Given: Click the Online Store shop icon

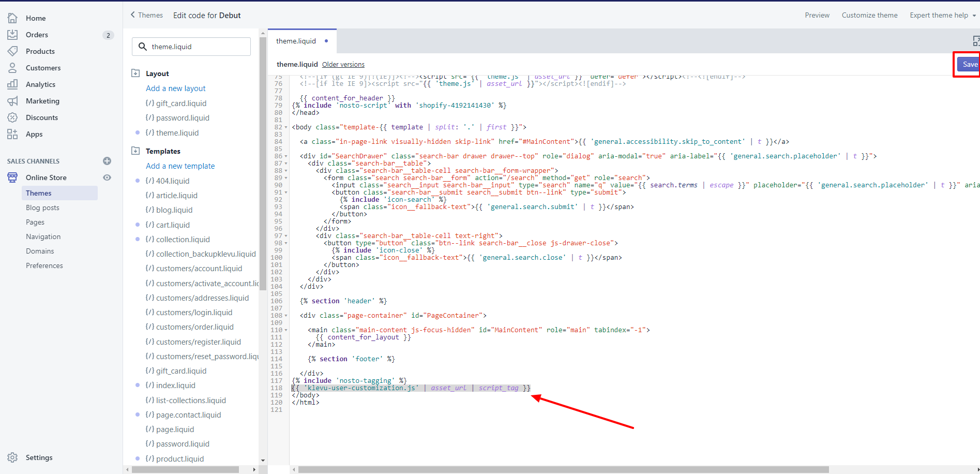Looking at the screenshot, I should tap(12, 177).
